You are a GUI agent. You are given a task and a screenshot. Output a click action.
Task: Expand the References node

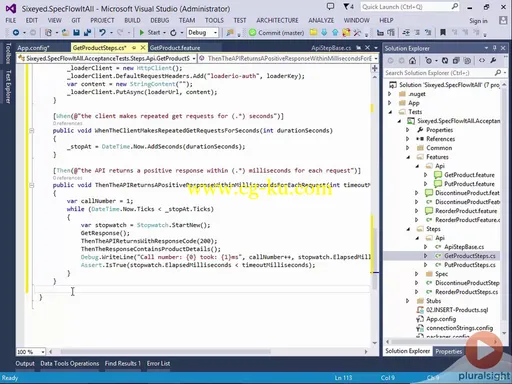407,139
